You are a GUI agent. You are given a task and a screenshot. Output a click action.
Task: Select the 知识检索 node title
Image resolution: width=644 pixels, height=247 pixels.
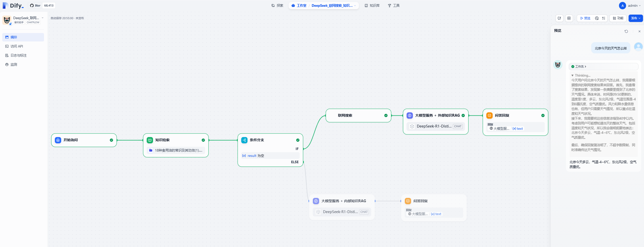click(162, 140)
